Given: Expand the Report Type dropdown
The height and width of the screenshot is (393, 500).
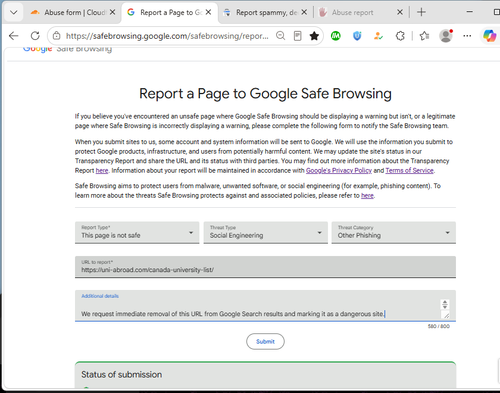Looking at the screenshot, I should point(137,233).
